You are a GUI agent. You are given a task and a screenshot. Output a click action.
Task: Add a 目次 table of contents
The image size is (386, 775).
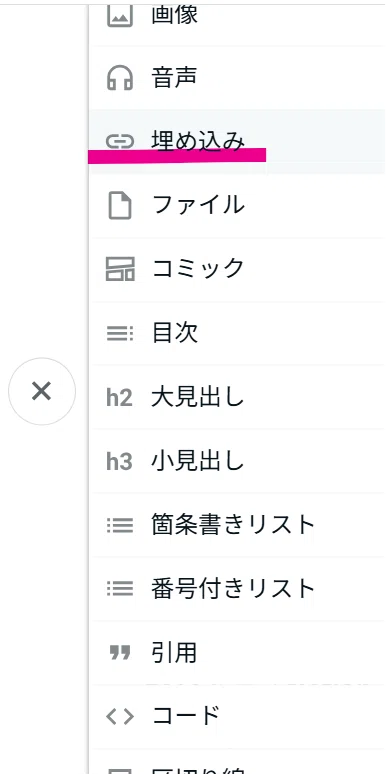point(237,334)
